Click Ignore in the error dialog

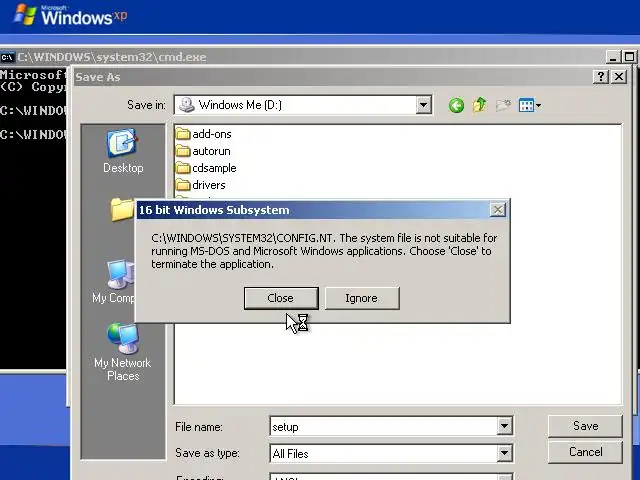click(362, 298)
